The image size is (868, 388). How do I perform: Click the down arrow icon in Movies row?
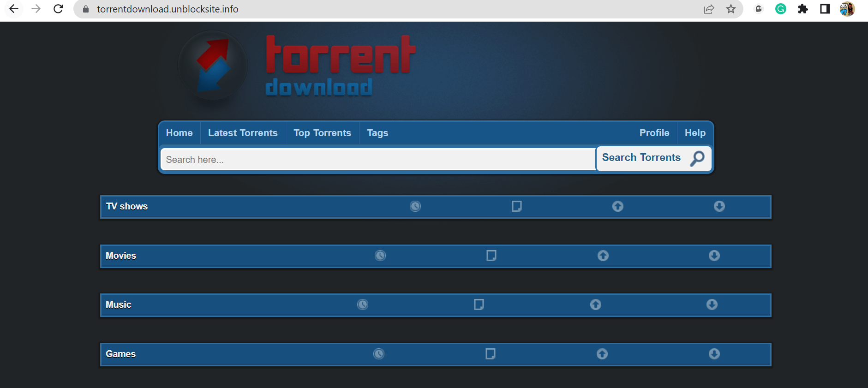point(714,256)
